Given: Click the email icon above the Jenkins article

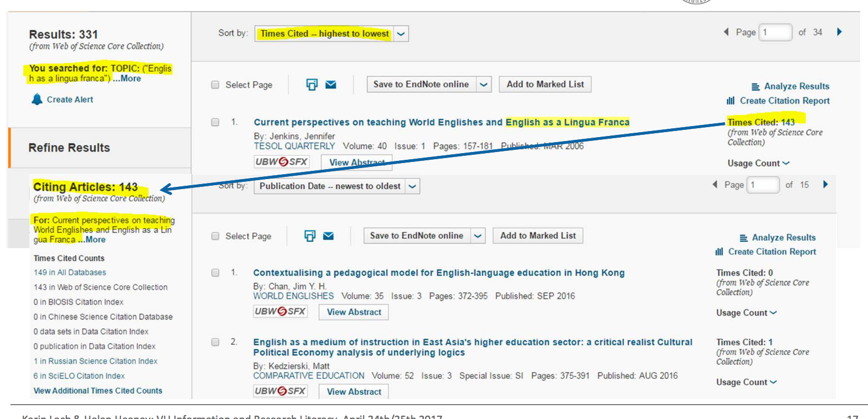Looking at the screenshot, I should point(331,85).
